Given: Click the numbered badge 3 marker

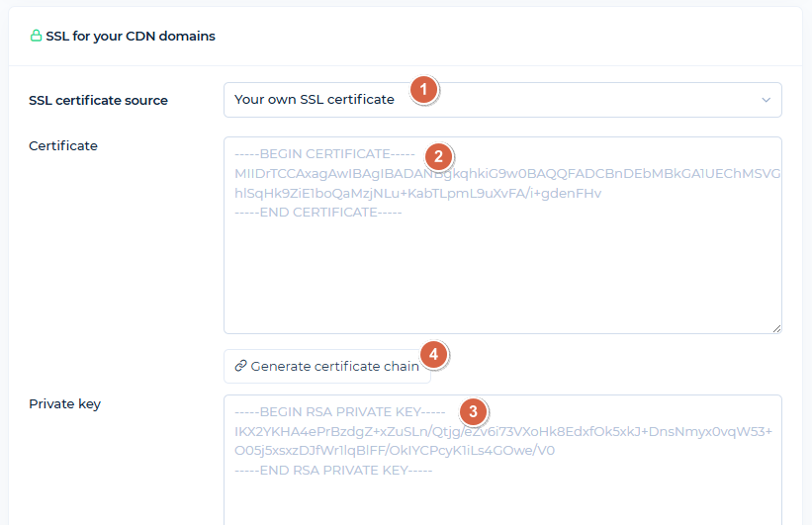Looking at the screenshot, I should click(x=474, y=410).
